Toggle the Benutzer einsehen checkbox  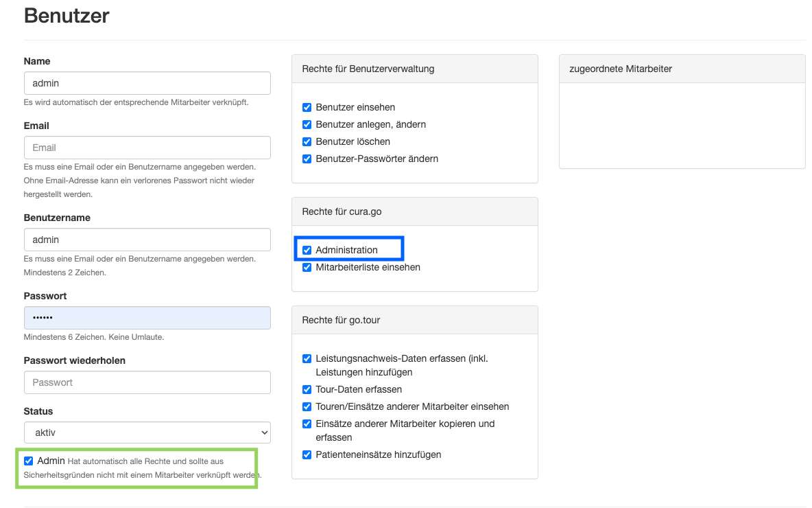[x=307, y=107]
